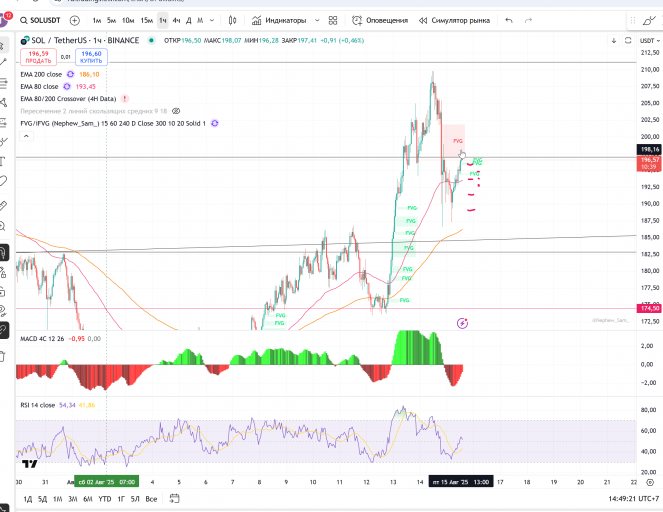
Task: Click the green market status dot
Action: (x=151, y=41)
